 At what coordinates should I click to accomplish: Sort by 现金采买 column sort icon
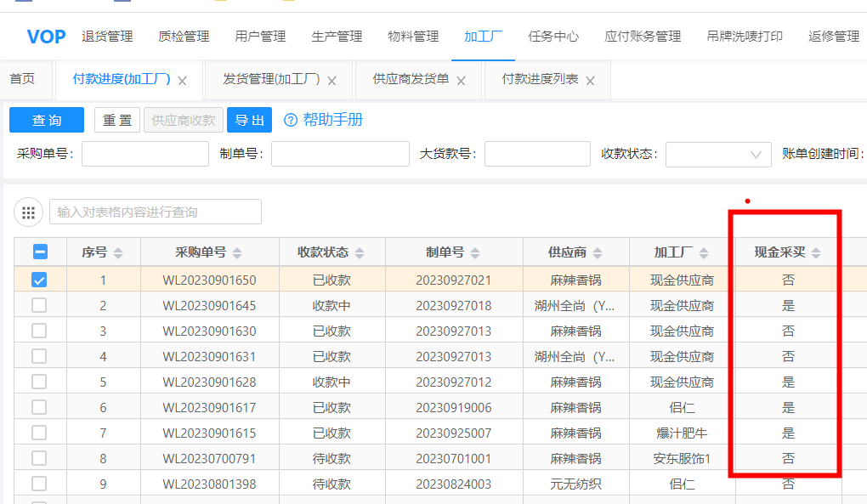coord(816,253)
